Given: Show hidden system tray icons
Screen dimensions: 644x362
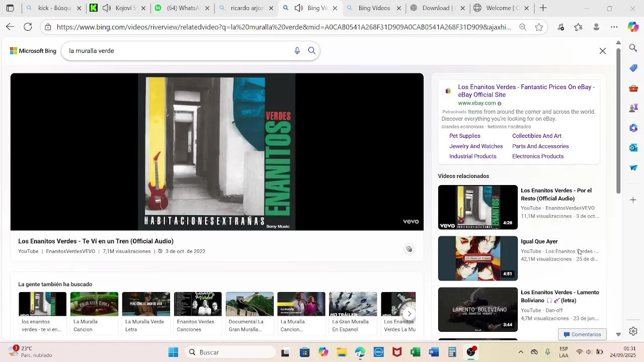Looking at the screenshot, I should pyautogui.click(x=521, y=352).
